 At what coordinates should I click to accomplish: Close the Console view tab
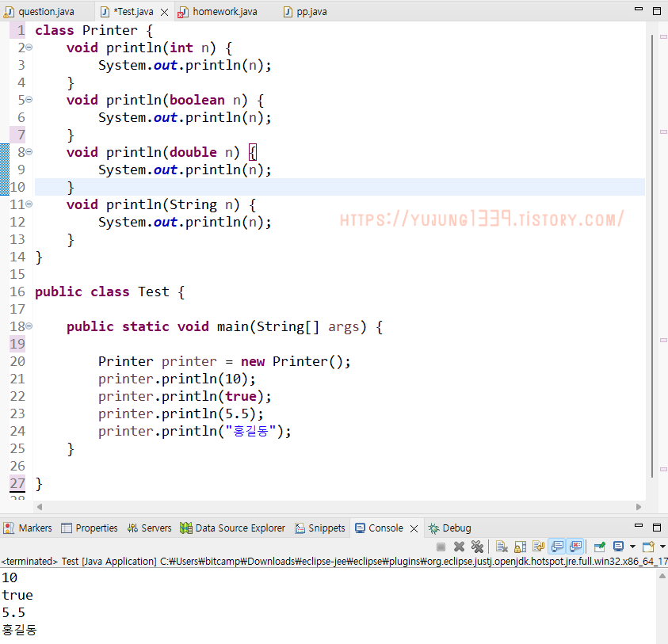414,528
